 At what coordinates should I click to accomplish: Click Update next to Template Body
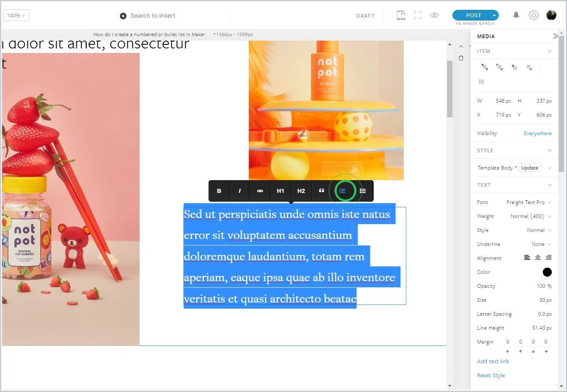point(530,168)
